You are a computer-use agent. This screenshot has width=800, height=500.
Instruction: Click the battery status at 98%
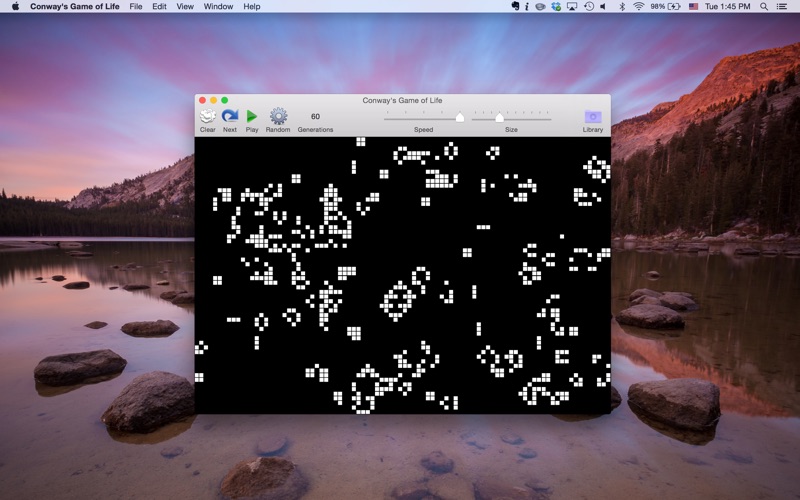665,6
